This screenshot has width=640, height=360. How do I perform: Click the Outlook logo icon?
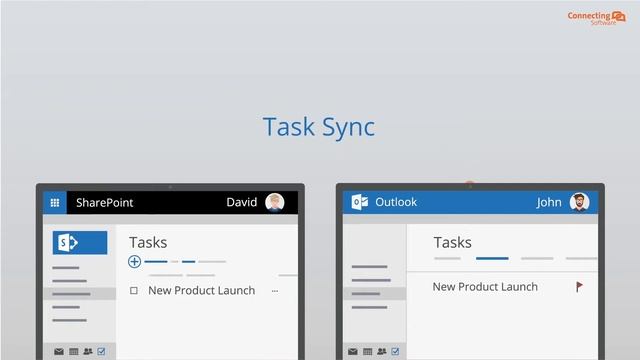360,202
